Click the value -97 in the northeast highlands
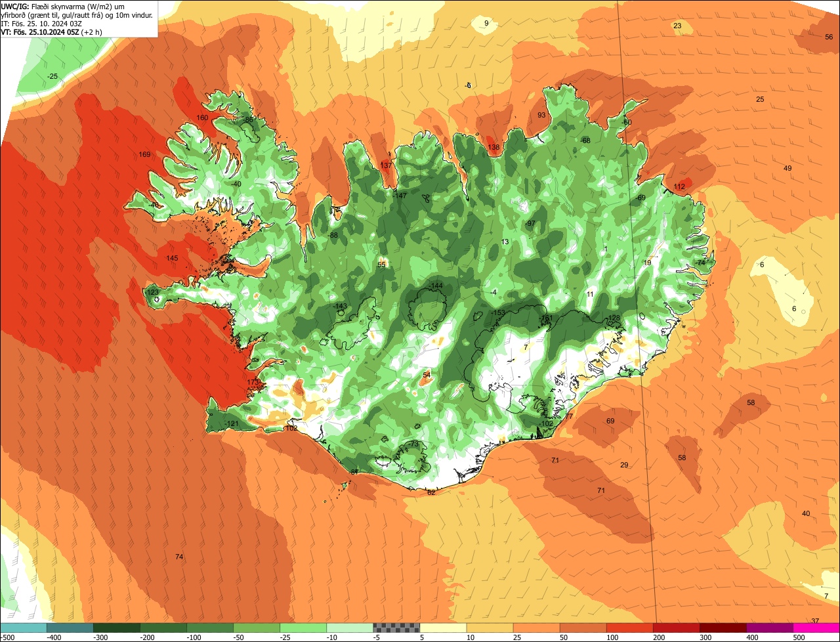This screenshot has width=840, height=642. pos(530,223)
